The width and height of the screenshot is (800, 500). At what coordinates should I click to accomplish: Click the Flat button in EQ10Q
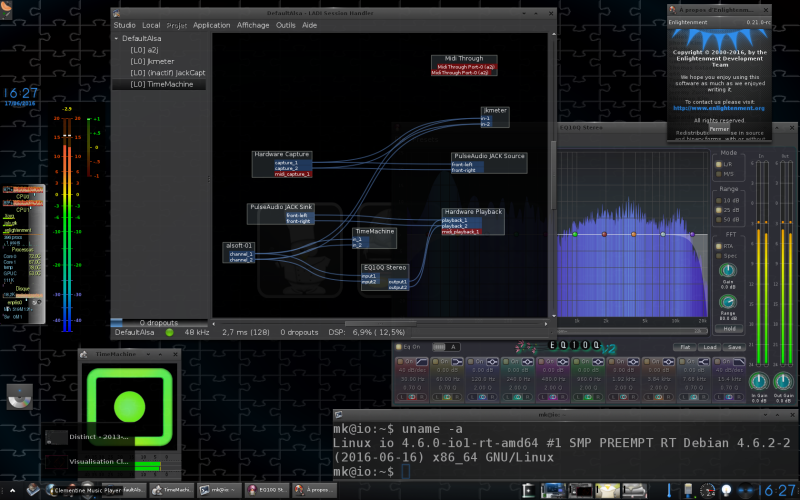(686, 347)
